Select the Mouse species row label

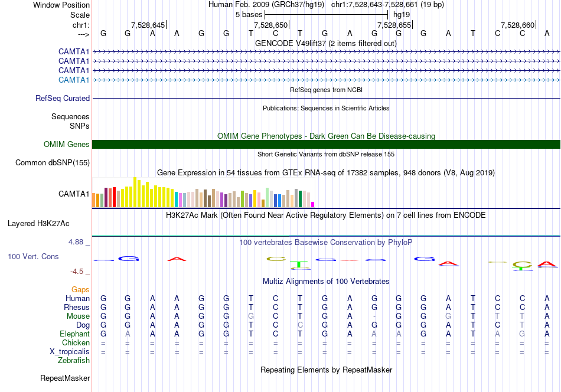point(78,316)
